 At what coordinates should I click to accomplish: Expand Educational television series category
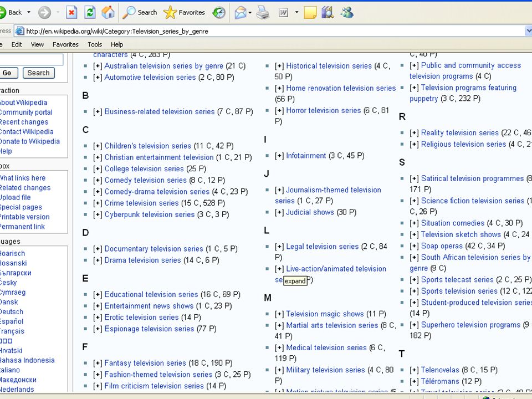click(98, 294)
